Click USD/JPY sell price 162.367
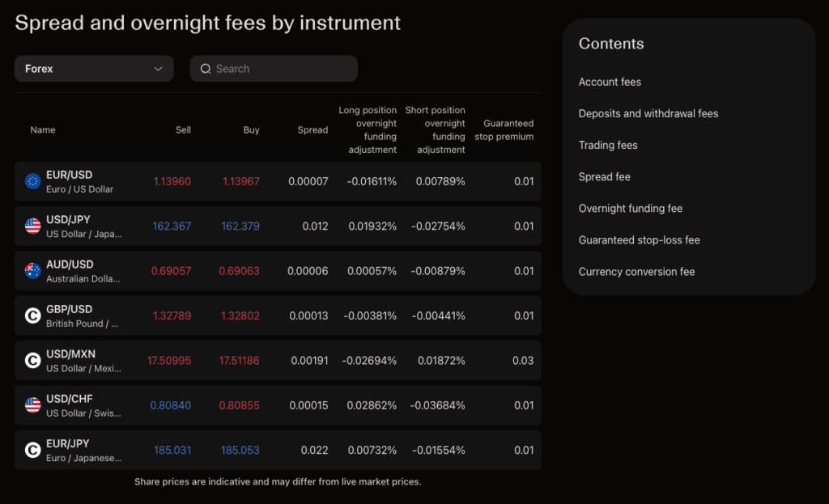This screenshot has width=829, height=504. tap(172, 227)
